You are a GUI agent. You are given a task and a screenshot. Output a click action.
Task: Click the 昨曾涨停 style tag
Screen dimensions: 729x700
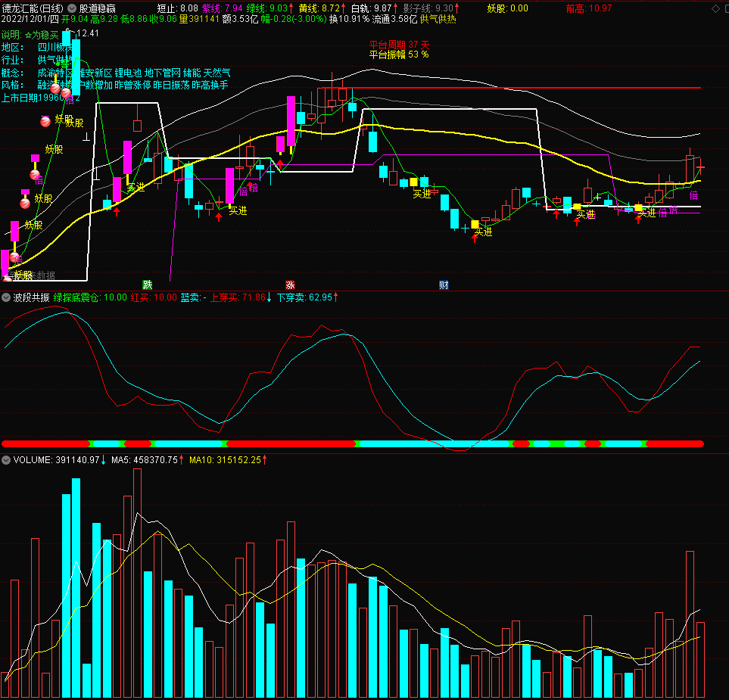[132, 85]
